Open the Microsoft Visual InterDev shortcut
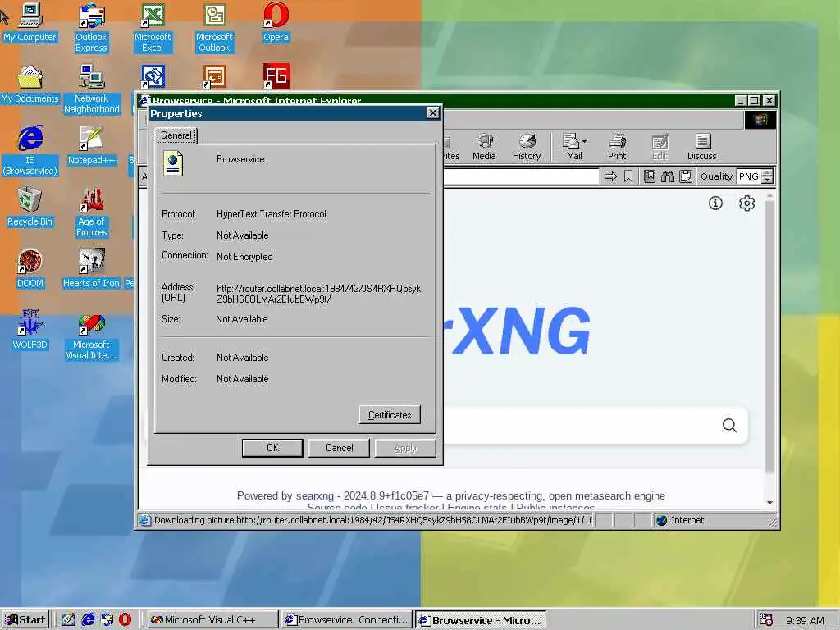The height and width of the screenshot is (630, 840). [91, 336]
